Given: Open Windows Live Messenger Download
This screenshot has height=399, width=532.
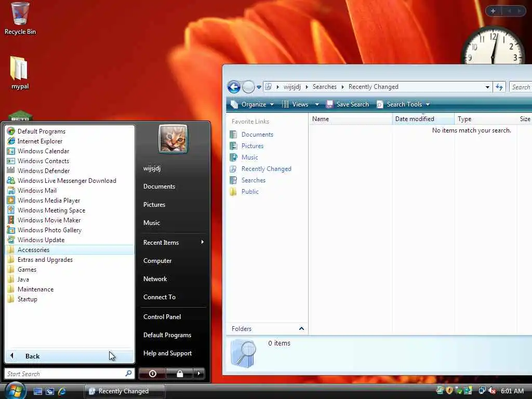Looking at the screenshot, I should click(70, 180).
